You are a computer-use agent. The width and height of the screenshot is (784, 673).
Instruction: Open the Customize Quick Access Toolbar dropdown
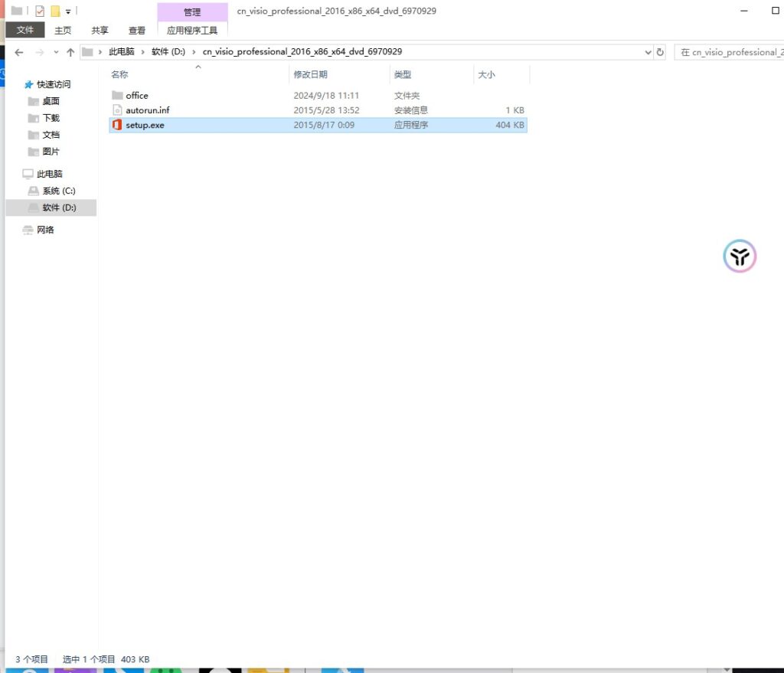click(68, 11)
